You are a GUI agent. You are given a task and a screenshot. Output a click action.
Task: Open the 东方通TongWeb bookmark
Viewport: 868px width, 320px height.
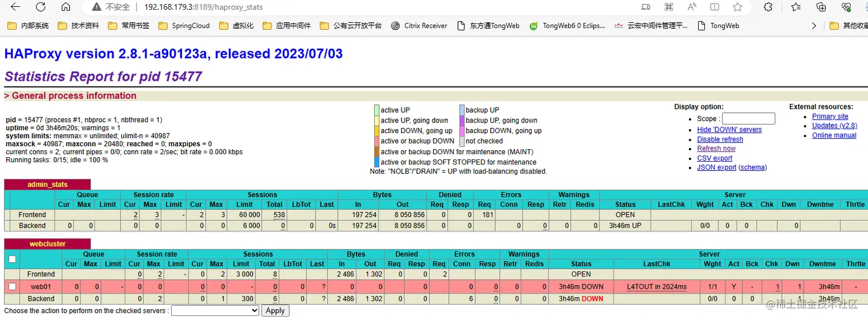coord(489,26)
